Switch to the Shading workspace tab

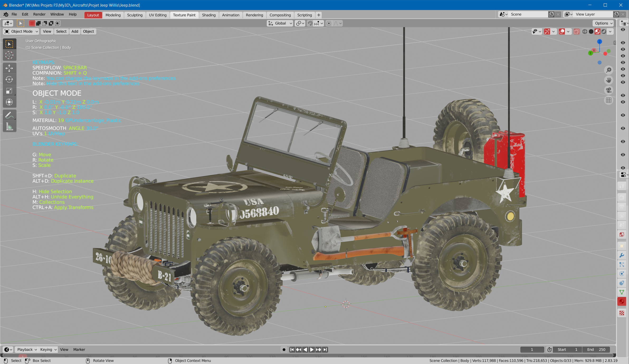(x=209, y=15)
